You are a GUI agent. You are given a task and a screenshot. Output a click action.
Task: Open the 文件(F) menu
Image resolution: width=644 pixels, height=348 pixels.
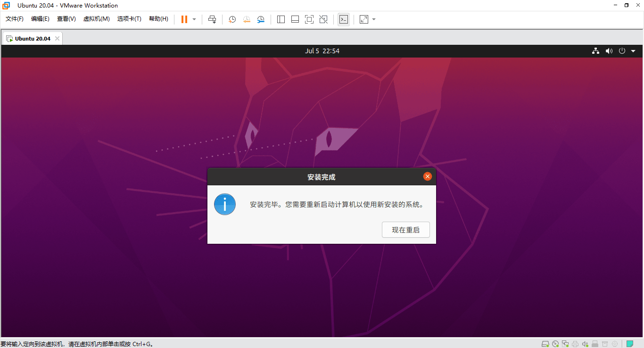coord(15,19)
